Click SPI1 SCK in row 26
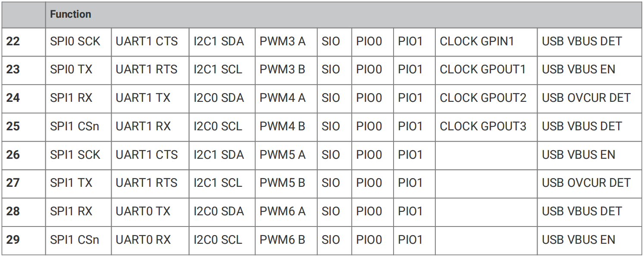Viewport: 644px width, 258px height. (x=78, y=155)
